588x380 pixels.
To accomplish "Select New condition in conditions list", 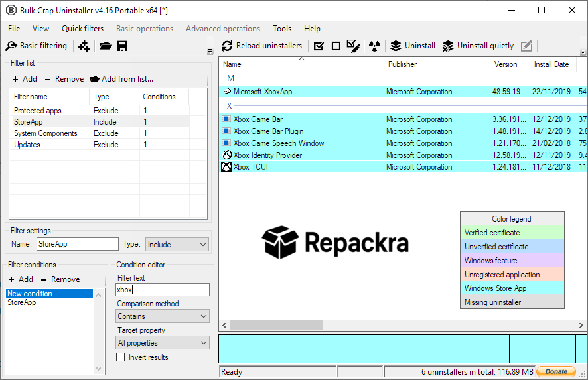I will tap(48, 293).
